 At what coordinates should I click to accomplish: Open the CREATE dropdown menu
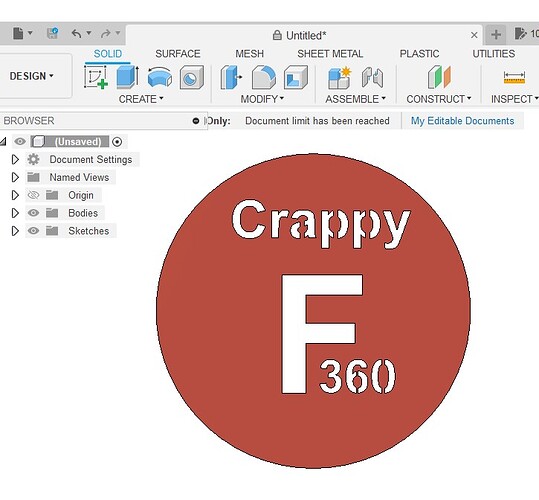(x=141, y=99)
